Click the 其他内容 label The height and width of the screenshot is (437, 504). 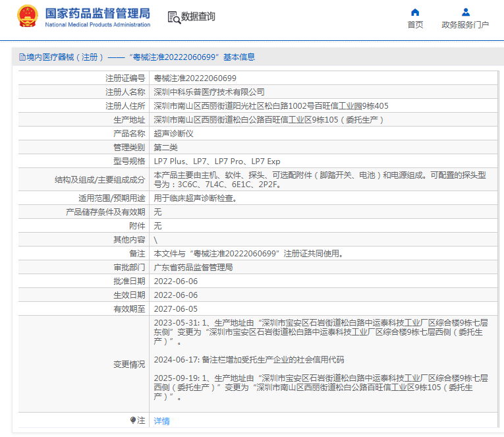pyautogui.click(x=129, y=239)
